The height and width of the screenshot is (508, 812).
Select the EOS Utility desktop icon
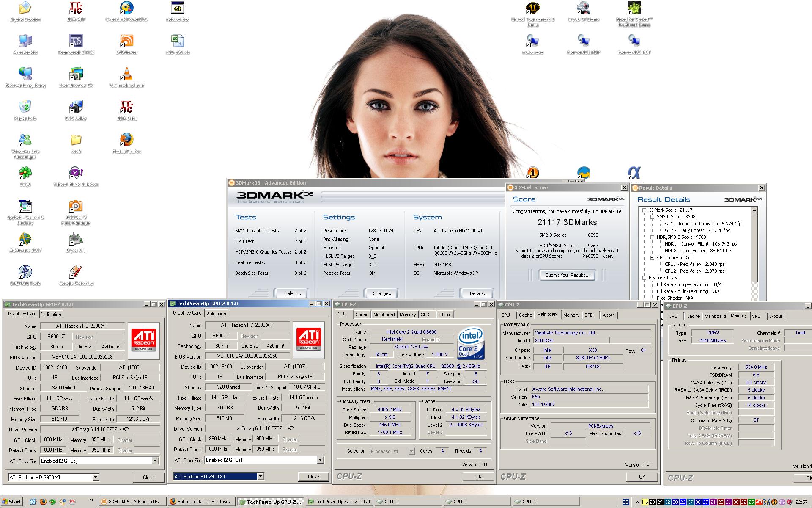click(x=76, y=110)
